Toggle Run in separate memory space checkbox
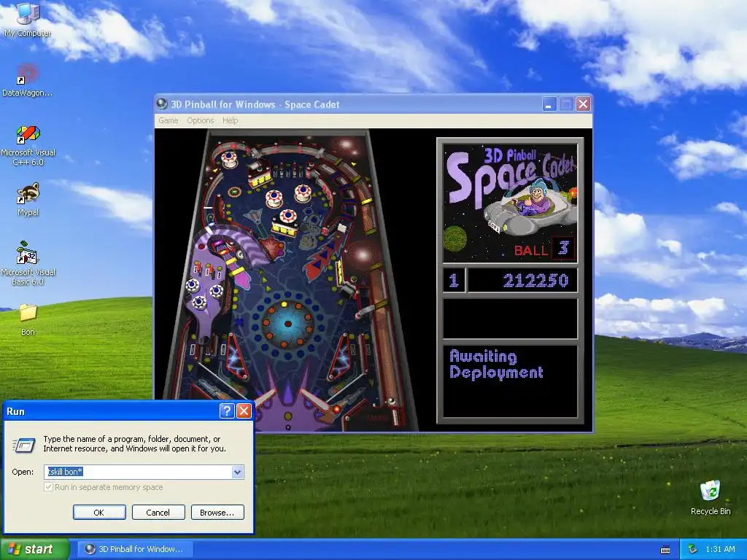The height and width of the screenshot is (560, 747). [x=48, y=487]
